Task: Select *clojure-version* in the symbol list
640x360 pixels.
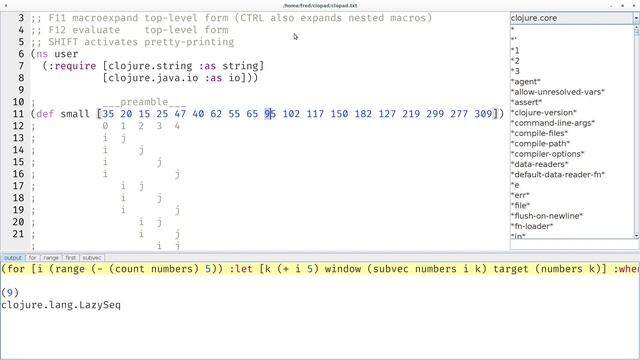Action: pyautogui.click(x=544, y=113)
